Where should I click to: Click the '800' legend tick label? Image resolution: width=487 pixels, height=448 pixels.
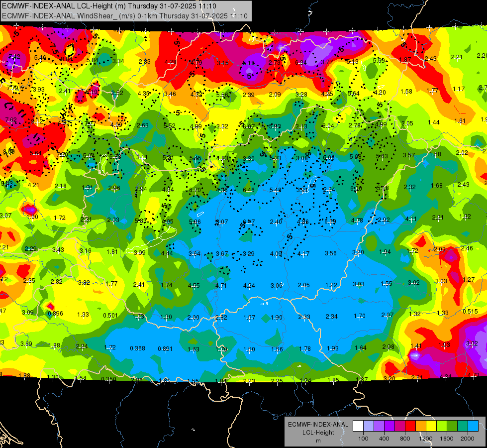405,439
